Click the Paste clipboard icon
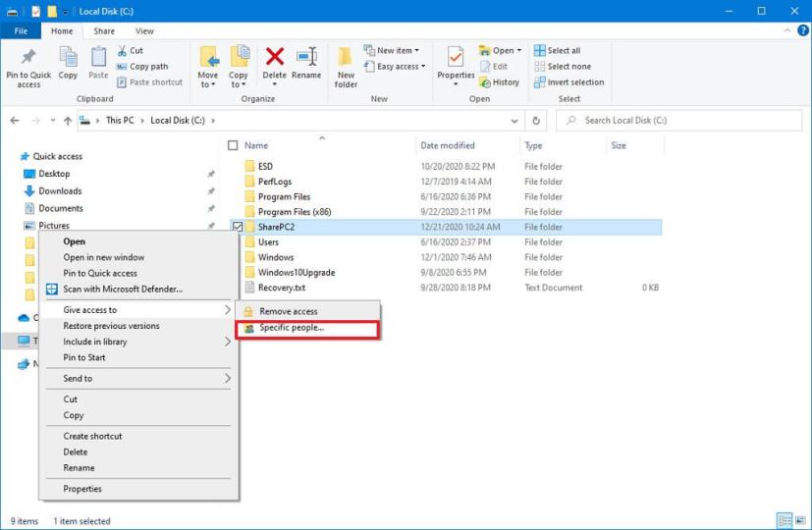This screenshot has height=530, width=812. coord(98,57)
